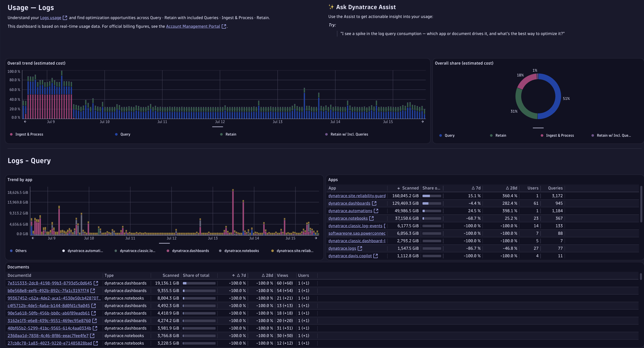Open dynatrace.site.reliability.guard app link
This screenshot has width=644, height=348.
(357, 196)
